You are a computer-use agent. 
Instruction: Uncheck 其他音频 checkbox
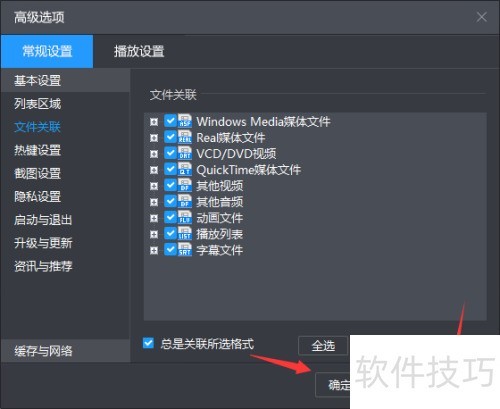click(x=170, y=201)
